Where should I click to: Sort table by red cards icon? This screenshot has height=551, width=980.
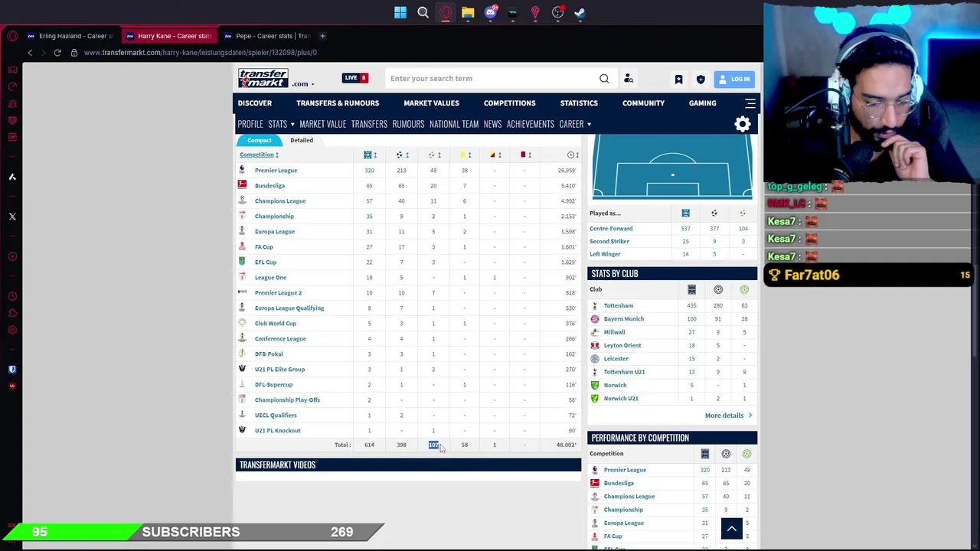[x=525, y=155]
